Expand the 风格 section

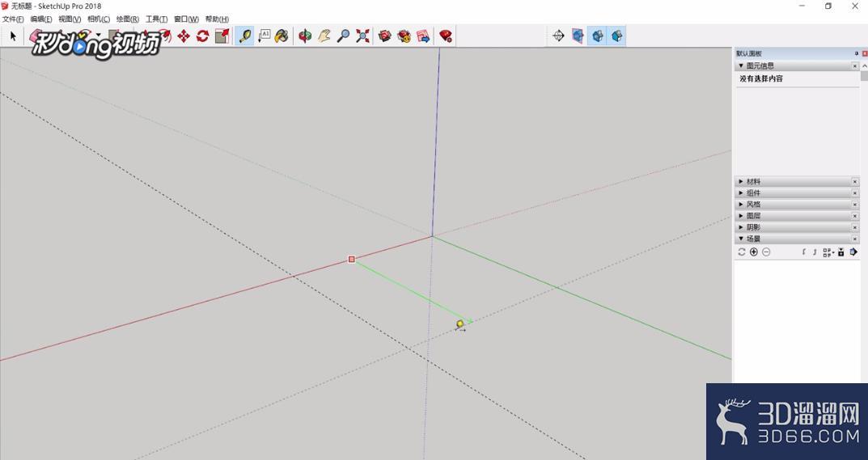tap(741, 205)
